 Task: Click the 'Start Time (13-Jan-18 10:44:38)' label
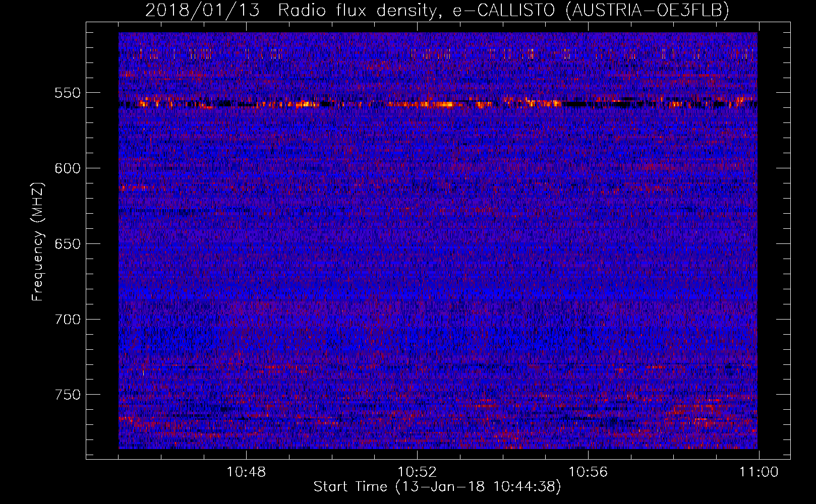437,487
